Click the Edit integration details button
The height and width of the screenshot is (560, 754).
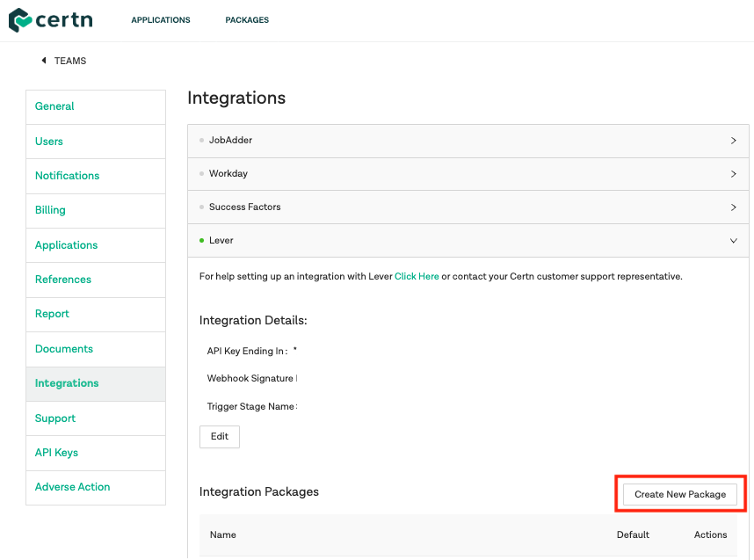(x=220, y=437)
